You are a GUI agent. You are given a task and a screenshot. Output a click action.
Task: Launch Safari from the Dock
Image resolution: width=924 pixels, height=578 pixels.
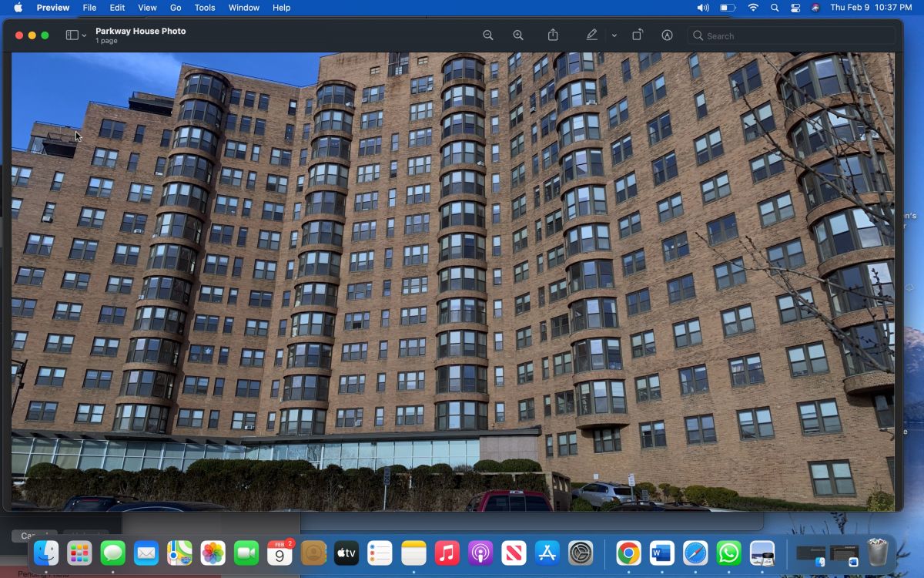695,553
